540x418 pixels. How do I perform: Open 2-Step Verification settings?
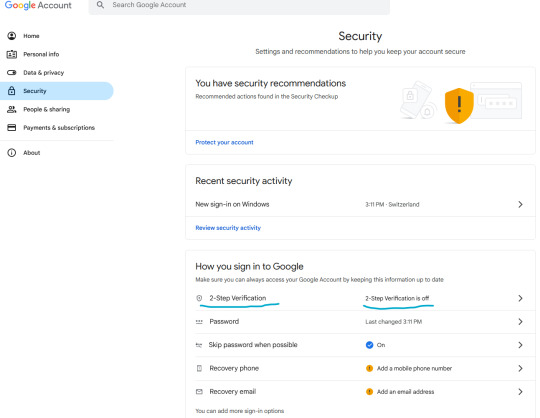[x=360, y=298]
